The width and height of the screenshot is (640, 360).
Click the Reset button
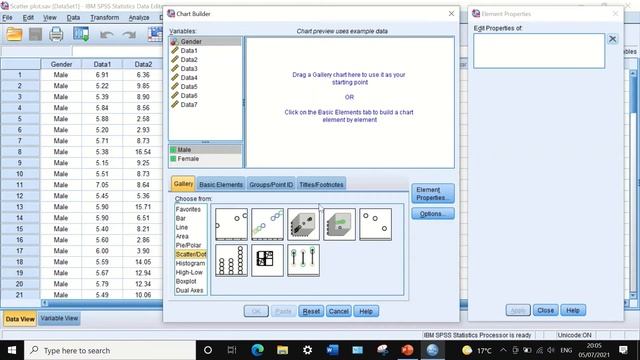[311, 311]
